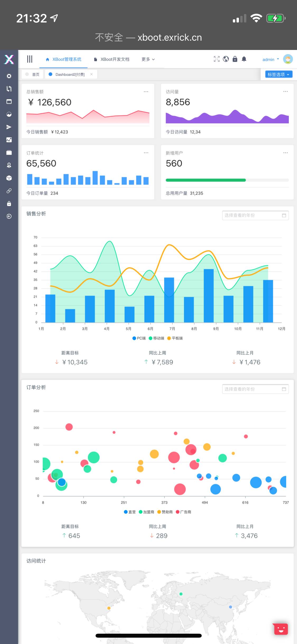
Task: Click blue dot on world map
Action: pos(230,607)
